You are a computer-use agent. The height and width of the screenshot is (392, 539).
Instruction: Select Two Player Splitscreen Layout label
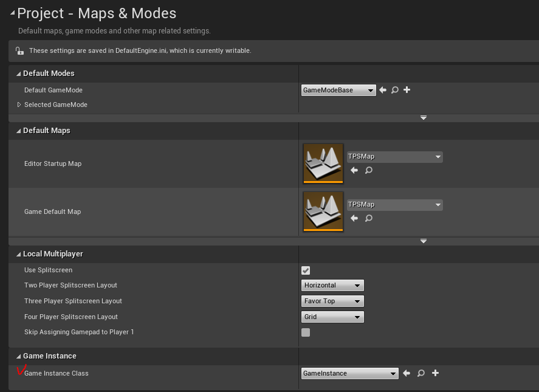point(70,285)
